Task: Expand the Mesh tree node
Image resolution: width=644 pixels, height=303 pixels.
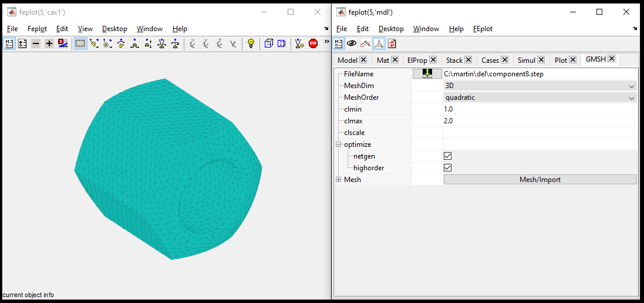Action: click(338, 180)
